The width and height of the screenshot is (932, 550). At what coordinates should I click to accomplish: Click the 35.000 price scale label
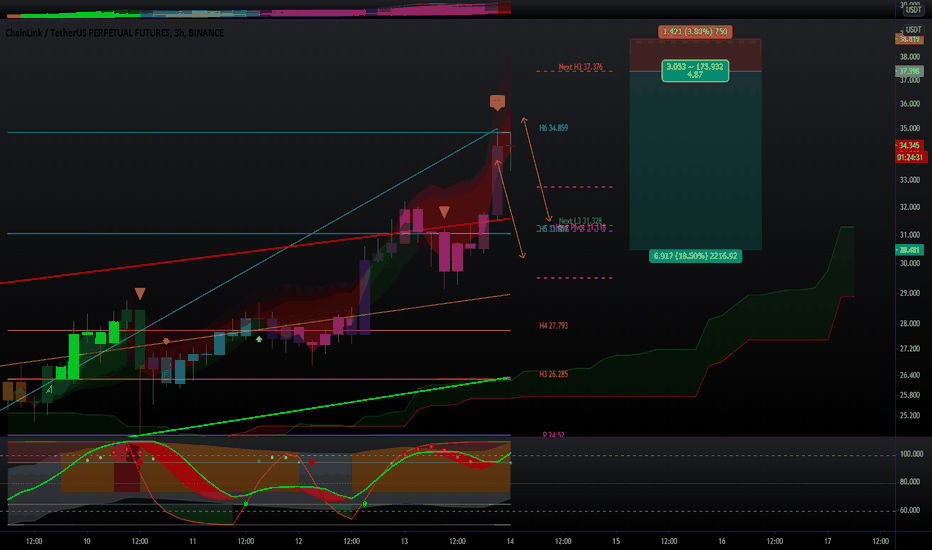click(910, 128)
